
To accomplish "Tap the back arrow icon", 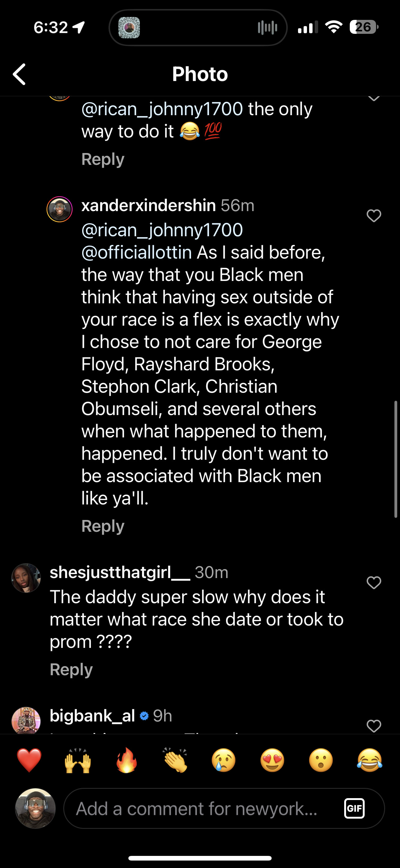I will click(x=20, y=74).
